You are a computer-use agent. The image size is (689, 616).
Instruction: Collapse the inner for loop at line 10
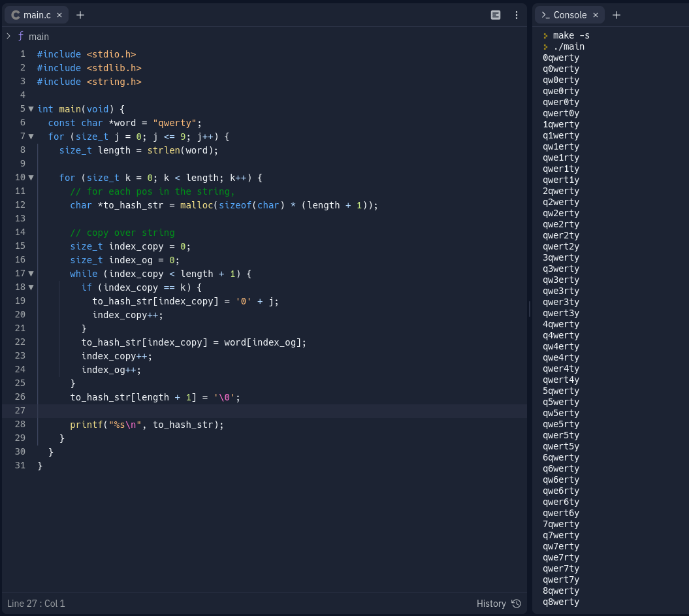(x=31, y=178)
